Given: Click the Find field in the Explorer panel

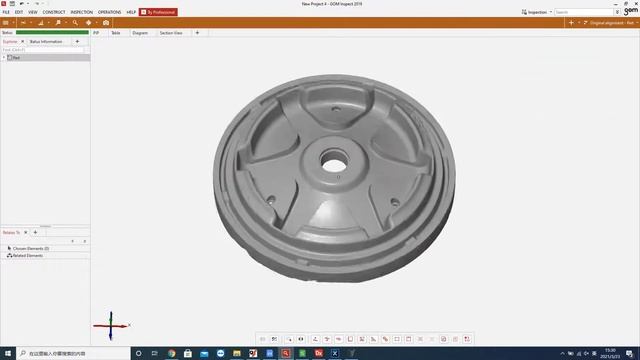Looking at the screenshot, I should click(x=43, y=50).
